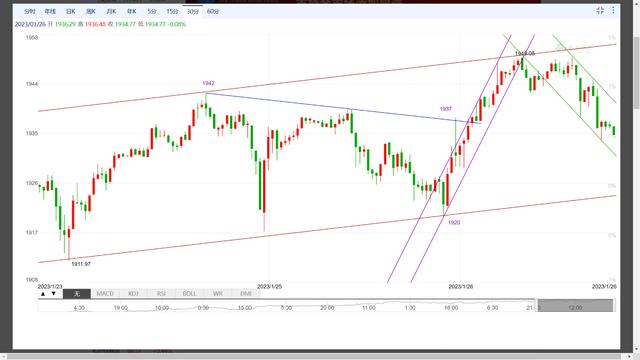
Task: Click the vertical page scrollbar thumb
Action: click(x=636, y=73)
